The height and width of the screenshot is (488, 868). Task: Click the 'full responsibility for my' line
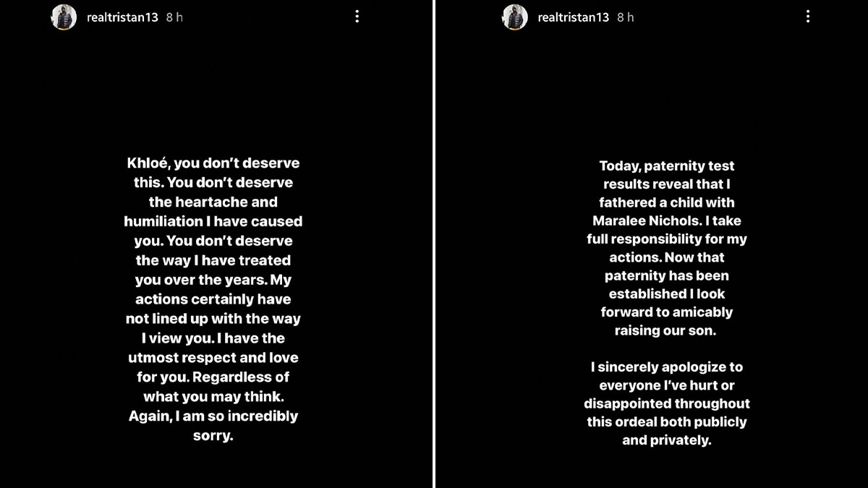667,239
